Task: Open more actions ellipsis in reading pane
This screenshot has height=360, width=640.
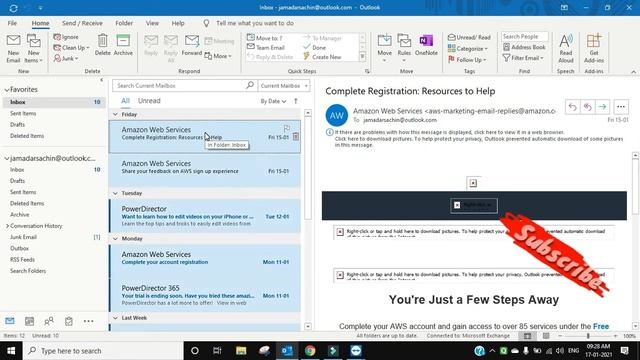Action: click(621, 107)
